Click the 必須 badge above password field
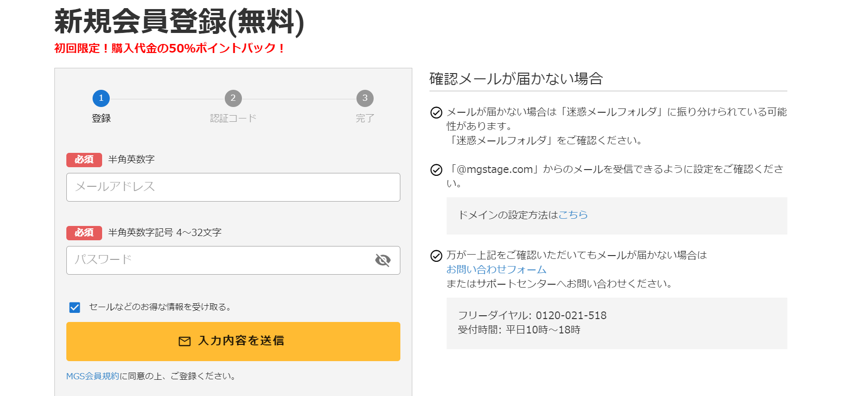Screen dimensions: 868x396 pos(84,233)
